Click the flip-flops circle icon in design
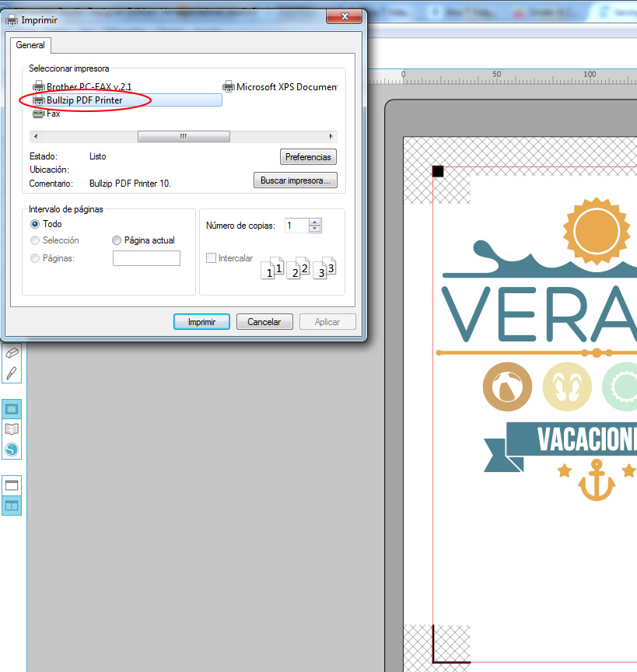 pos(567,387)
